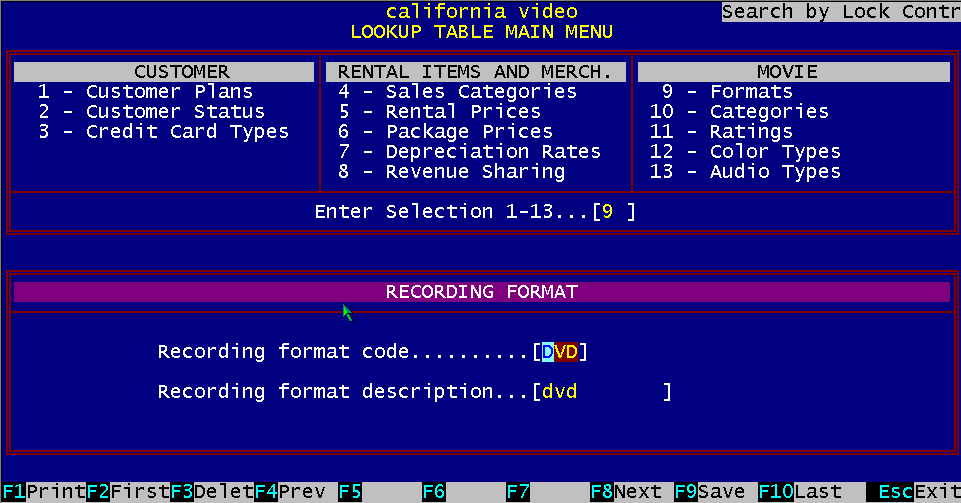Click the Enter Selection input field
961x503 pixels.
[x=613, y=212]
